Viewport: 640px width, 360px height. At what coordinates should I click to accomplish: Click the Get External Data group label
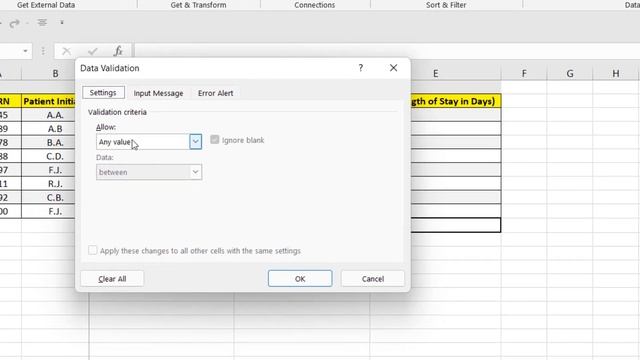[46, 5]
